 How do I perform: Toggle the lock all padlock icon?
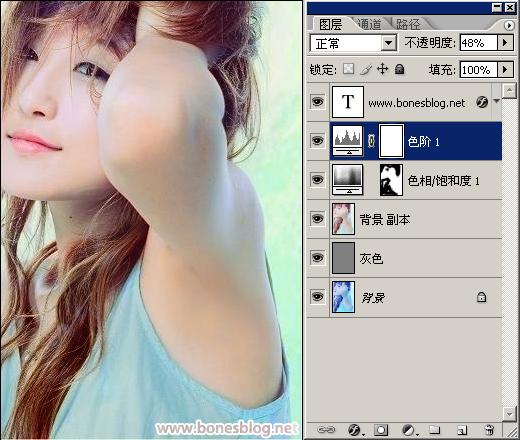coord(400,69)
